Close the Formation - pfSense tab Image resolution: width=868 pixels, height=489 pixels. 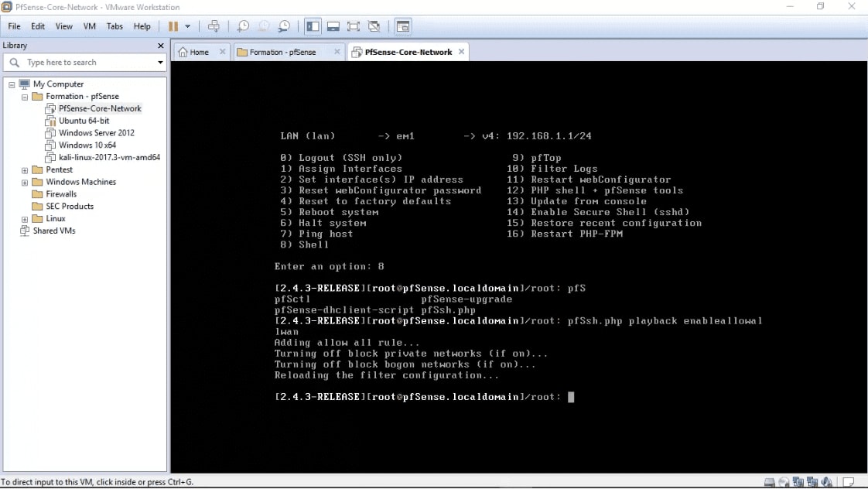(337, 52)
